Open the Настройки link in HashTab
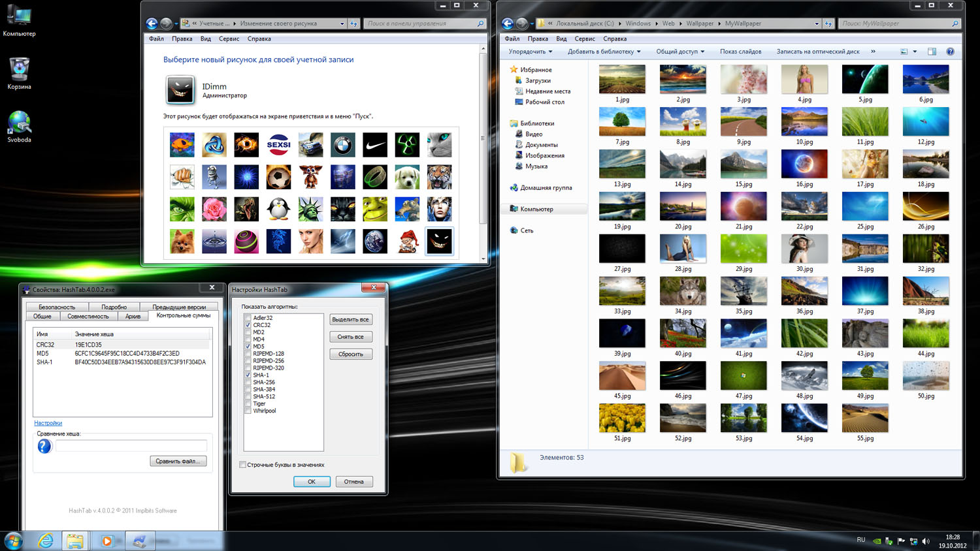980x551 pixels. click(x=48, y=423)
